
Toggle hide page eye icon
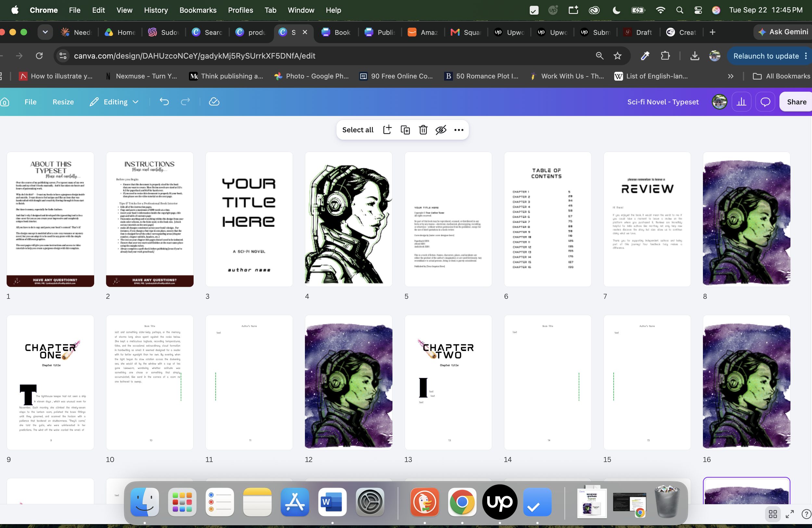[x=441, y=130]
